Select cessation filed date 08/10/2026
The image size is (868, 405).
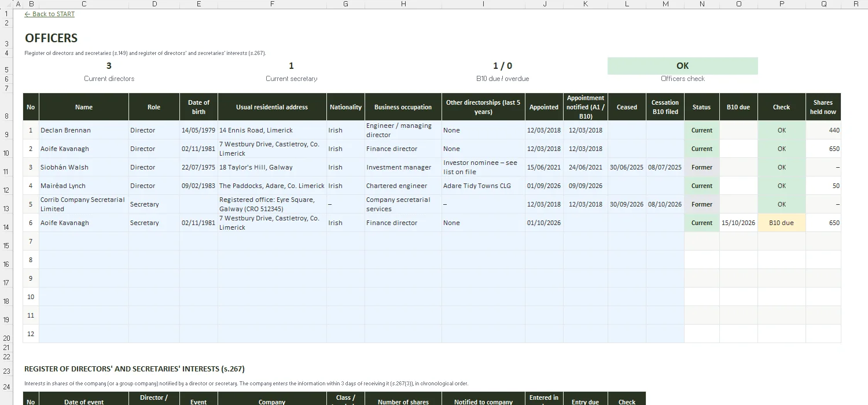(x=665, y=204)
